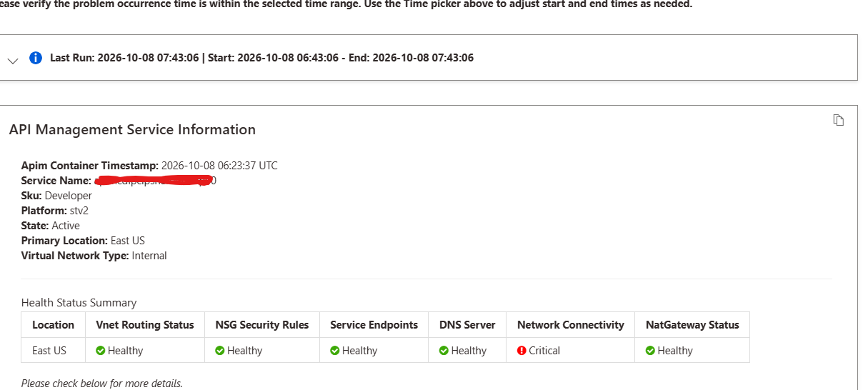Click the green check under Service Endpoints

tap(335, 351)
